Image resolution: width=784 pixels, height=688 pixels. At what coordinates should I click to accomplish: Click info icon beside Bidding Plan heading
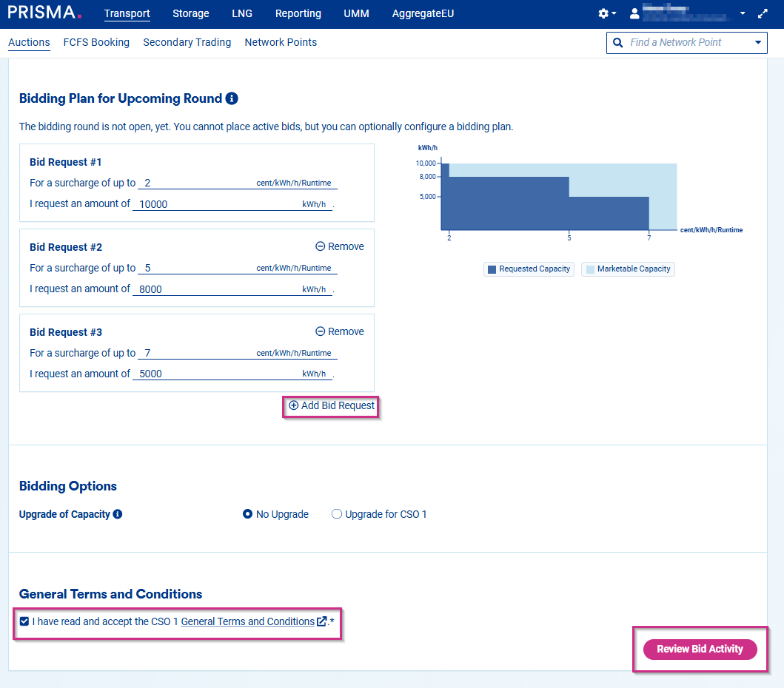click(232, 98)
